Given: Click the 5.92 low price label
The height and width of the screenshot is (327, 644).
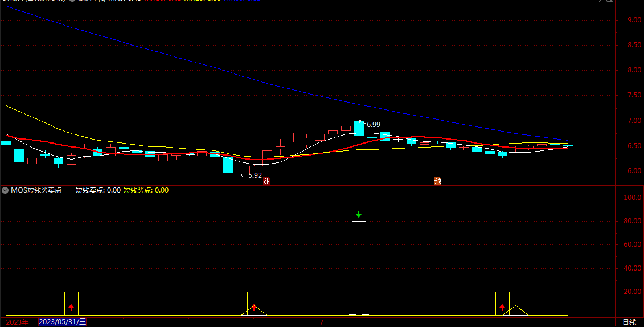Looking at the screenshot, I should pyautogui.click(x=255, y=175).
